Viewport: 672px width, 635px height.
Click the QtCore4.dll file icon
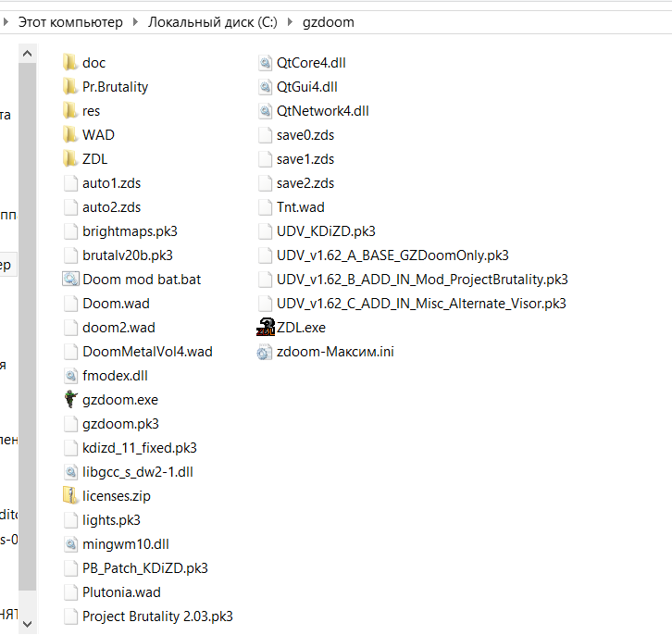[x=266, y=63]
